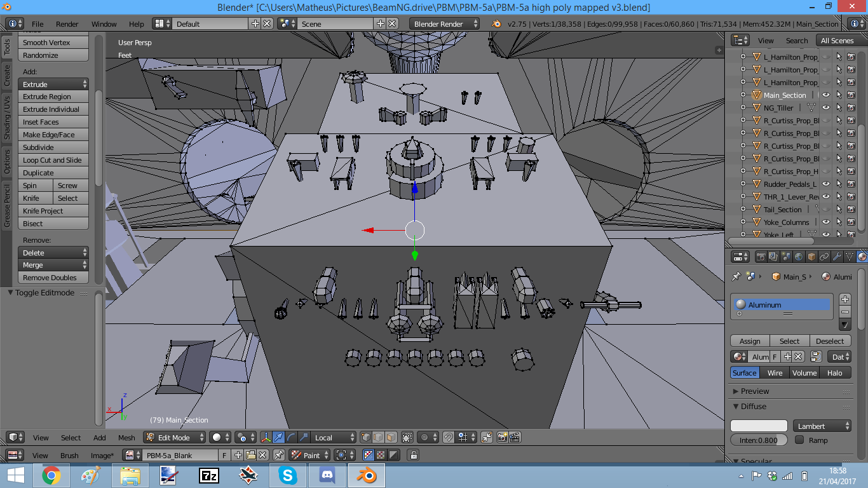Pin properties context pushpin icon
868x488 pixels.
736,276
